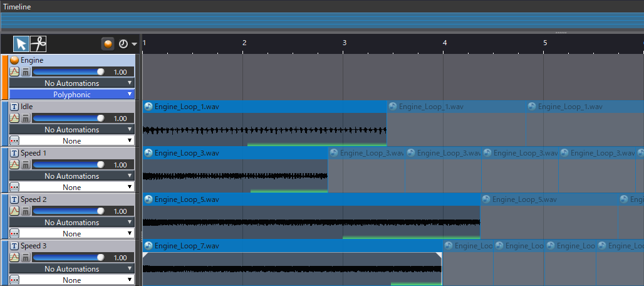Select the Idle track name
Viewport: 644px width, 286px height.
(x=27, y=107)
